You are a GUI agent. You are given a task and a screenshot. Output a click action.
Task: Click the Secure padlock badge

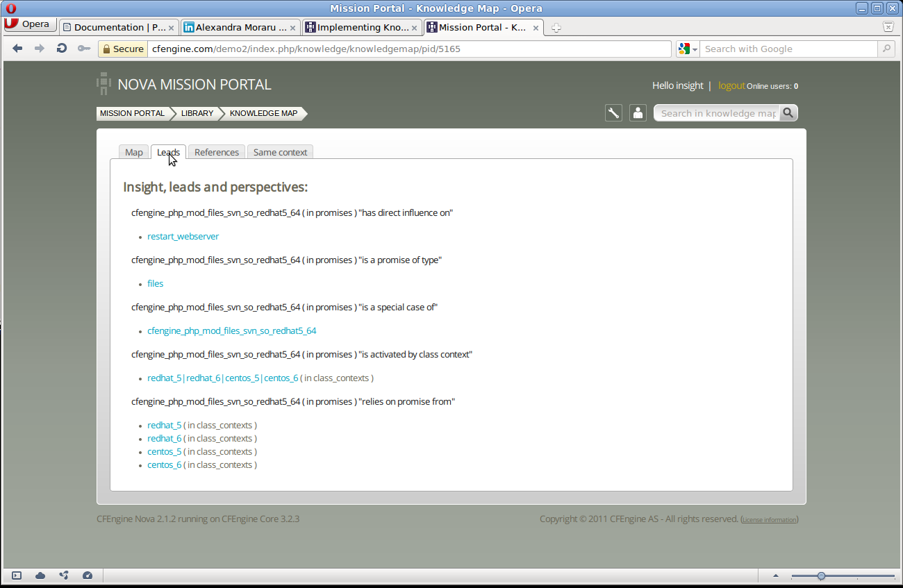(x=123, y=49)
